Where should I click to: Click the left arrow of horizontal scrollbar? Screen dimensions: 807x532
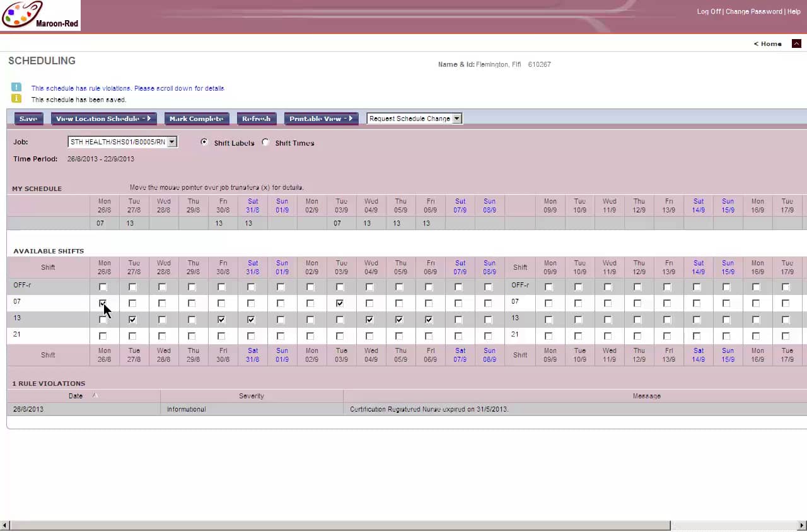coord(5,525)
